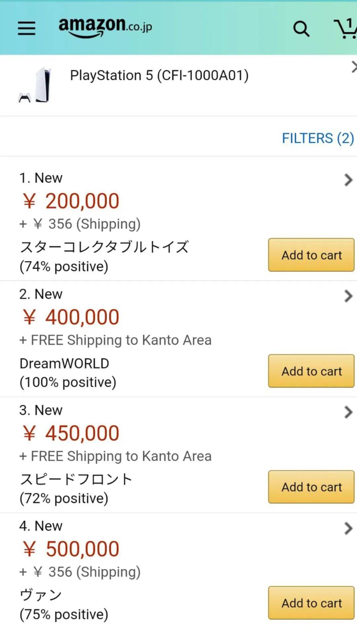Tap the search magnifier icon
The width and height of the screenshot is (357, 644).
click(301, 29)
